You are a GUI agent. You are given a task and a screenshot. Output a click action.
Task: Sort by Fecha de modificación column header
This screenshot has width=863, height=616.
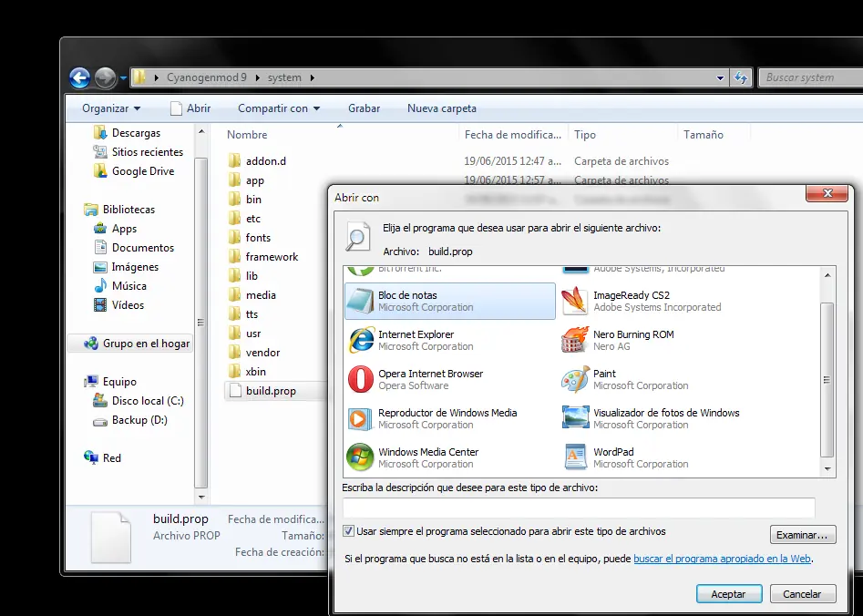point(513,134)
